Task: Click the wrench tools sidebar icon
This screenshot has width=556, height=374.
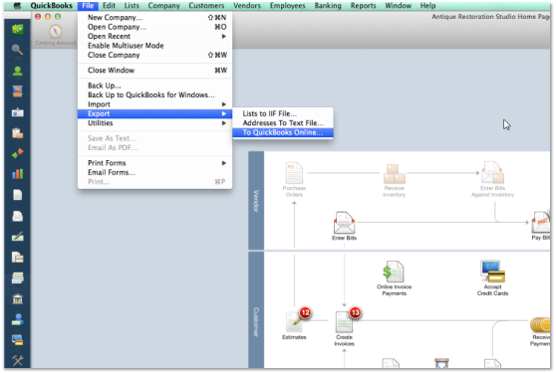Action: [x=17, y=360]
